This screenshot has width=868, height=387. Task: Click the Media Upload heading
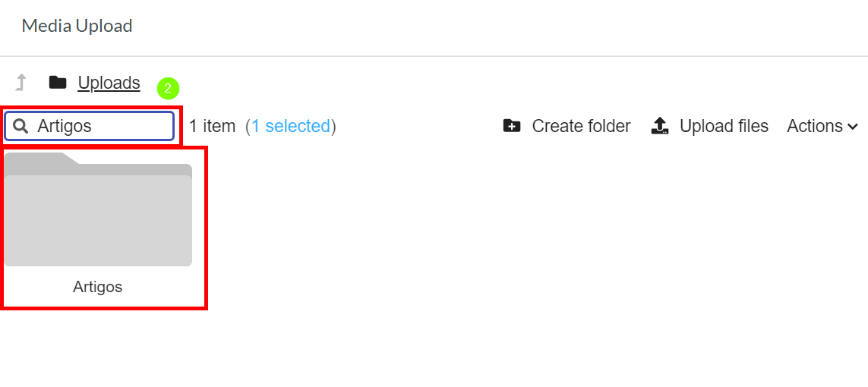click(77, 26)
